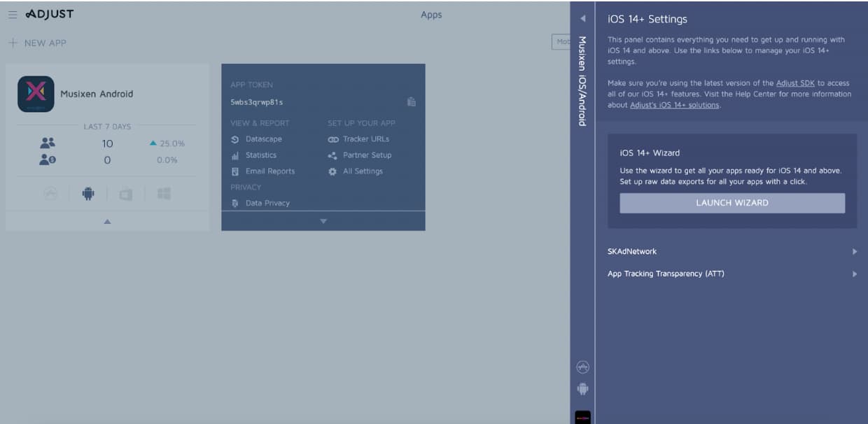868x424 pixels.
Task: Follow the Adjust's iOS 14+ solutions link
Action: pyautogui.click(x=675, y=105)
